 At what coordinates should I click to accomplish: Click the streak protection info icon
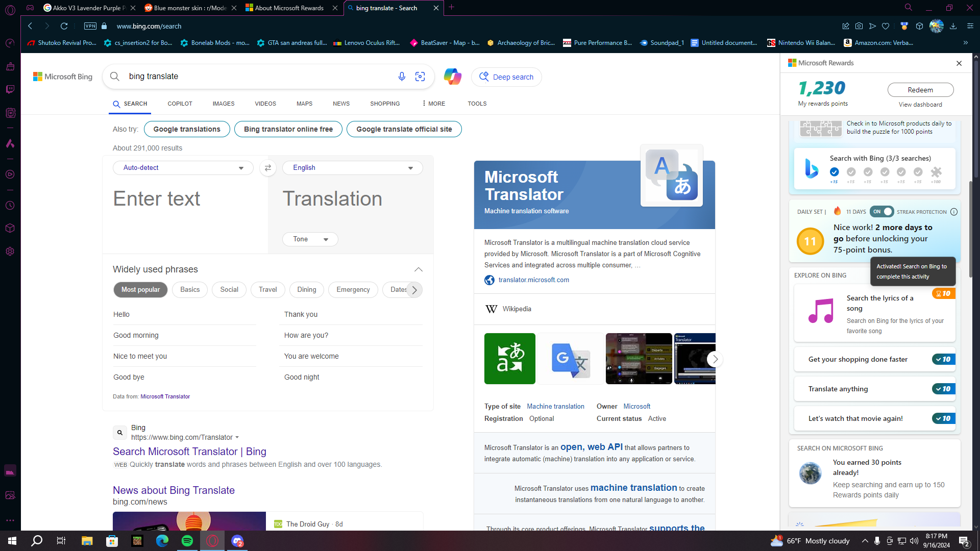tap(954, 212)
